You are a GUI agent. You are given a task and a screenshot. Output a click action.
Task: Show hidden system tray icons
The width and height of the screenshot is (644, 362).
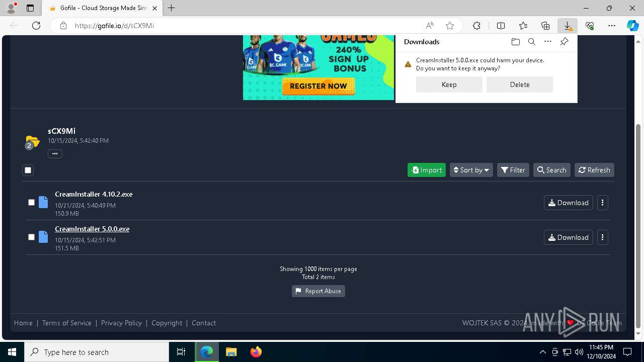tap(542, 352)
